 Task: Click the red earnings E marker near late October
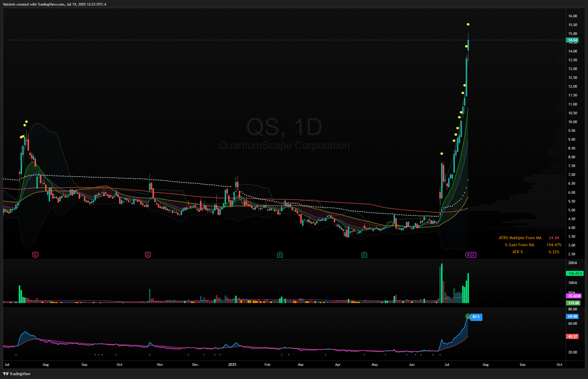pyautogui.click(x=148, y=255)
